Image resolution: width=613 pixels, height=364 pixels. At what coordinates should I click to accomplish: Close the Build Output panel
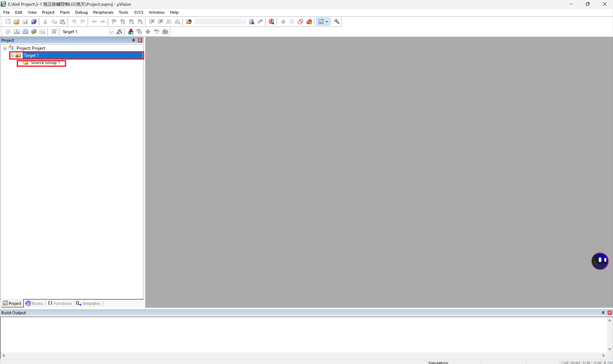(x=609, y=313)
